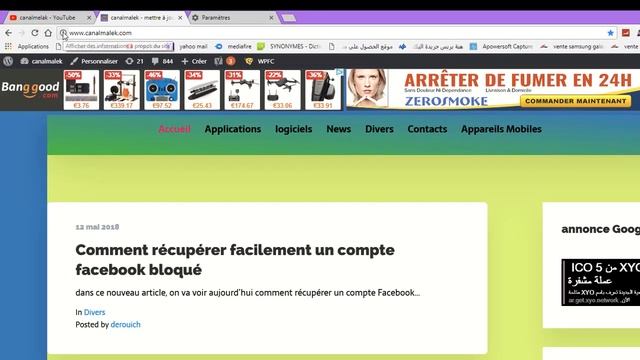The image size is (640, 360).
Task: Open the Appareils Mobiles menu item
Action: [501, 129]
